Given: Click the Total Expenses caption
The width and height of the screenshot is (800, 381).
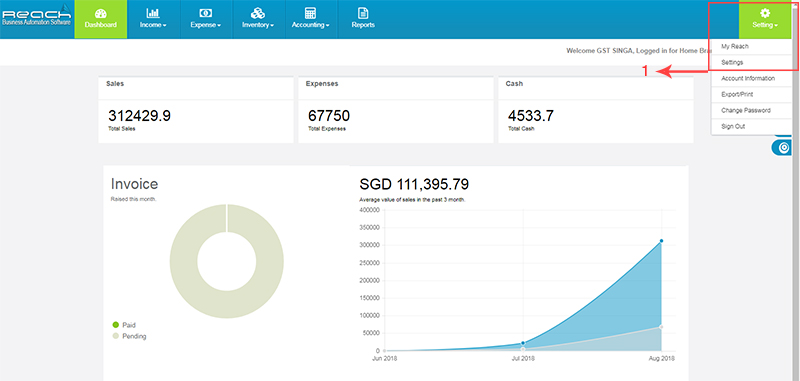Looking at the screenshot, I should (327, 129).
